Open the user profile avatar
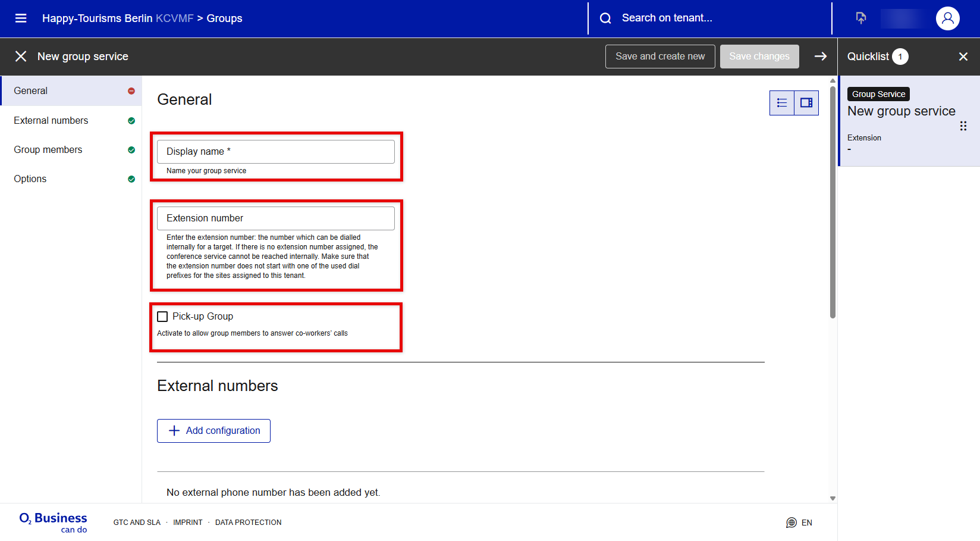Screen dimensions: 980x541 point(947,18)
